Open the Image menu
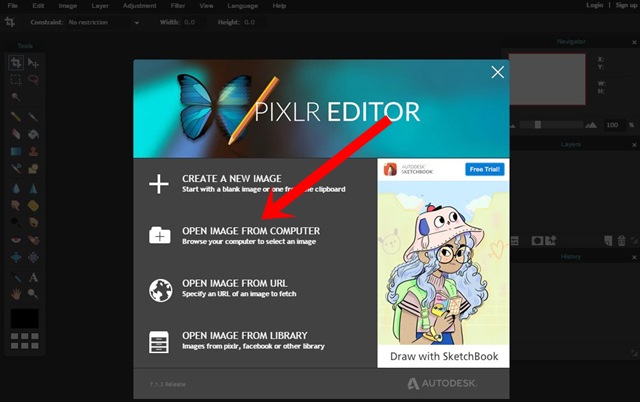Image resolution: width=640 pixels, height=402 pixels. pyautogui.click(x=68, y=6)
